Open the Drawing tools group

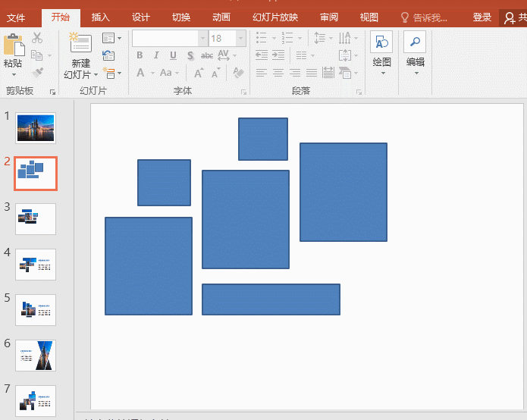pos(382,53)
